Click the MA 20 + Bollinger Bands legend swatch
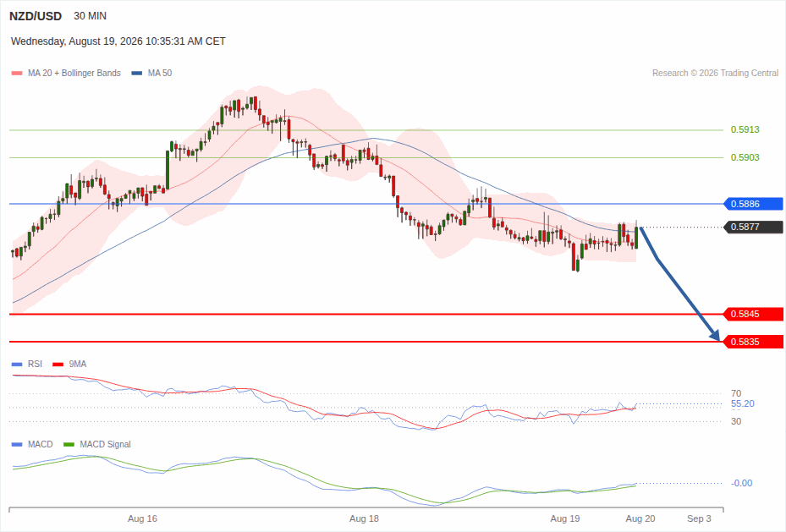Screen dimensions: 786x532 pyautogui.click(x=17, y=73)
